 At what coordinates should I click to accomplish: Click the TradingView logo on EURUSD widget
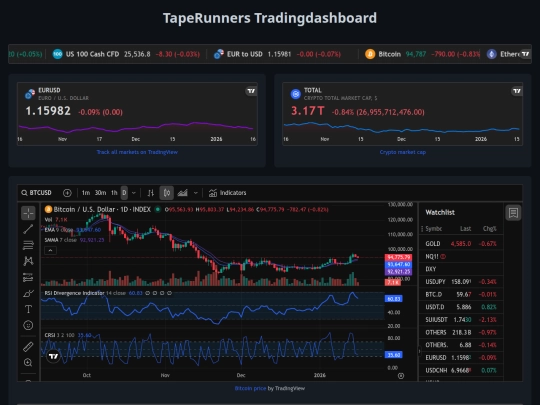[x=251, y=91]
